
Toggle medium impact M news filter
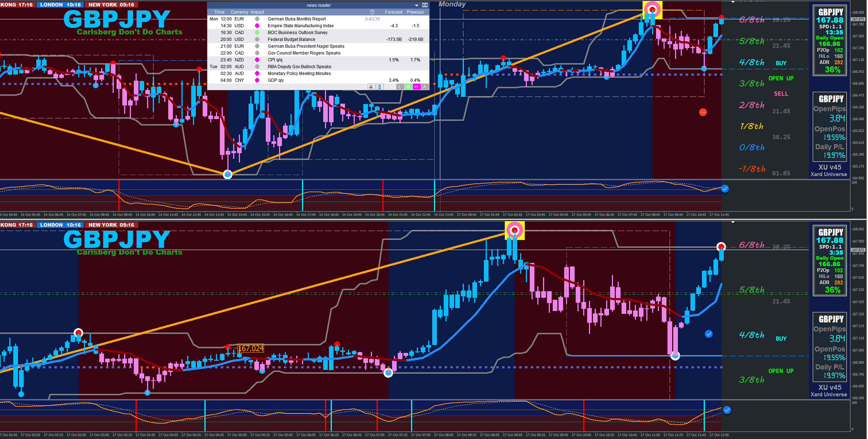(408, 87)
